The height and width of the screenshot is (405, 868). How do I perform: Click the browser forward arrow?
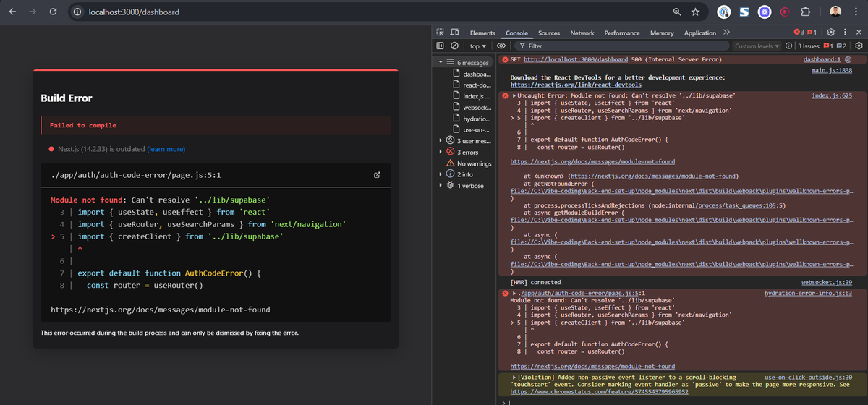click(x=32, y=12)
